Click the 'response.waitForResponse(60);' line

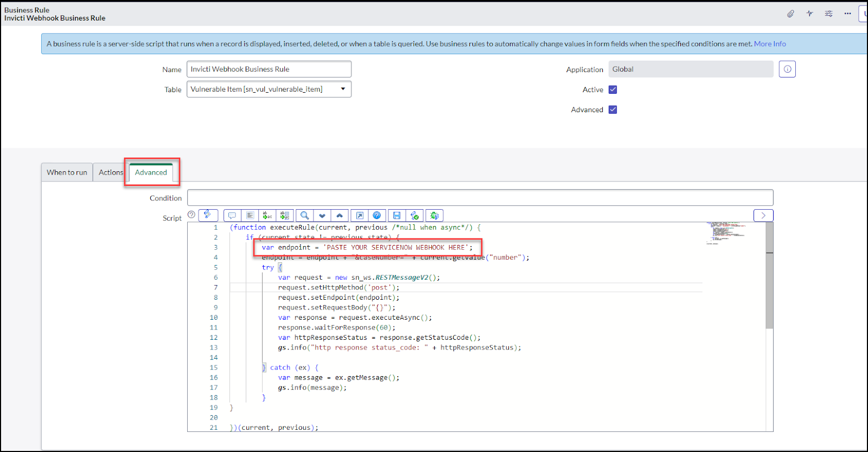[x=337, y=327]
